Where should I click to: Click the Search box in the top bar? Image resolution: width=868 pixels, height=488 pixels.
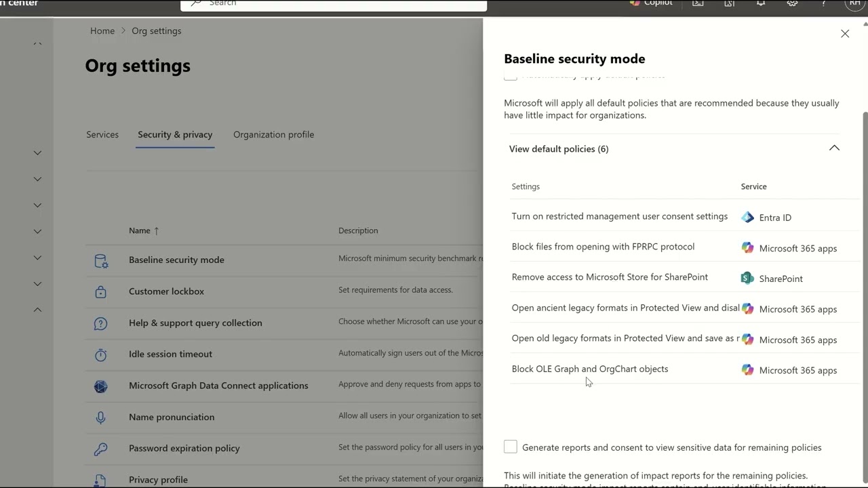pos(334,4)
